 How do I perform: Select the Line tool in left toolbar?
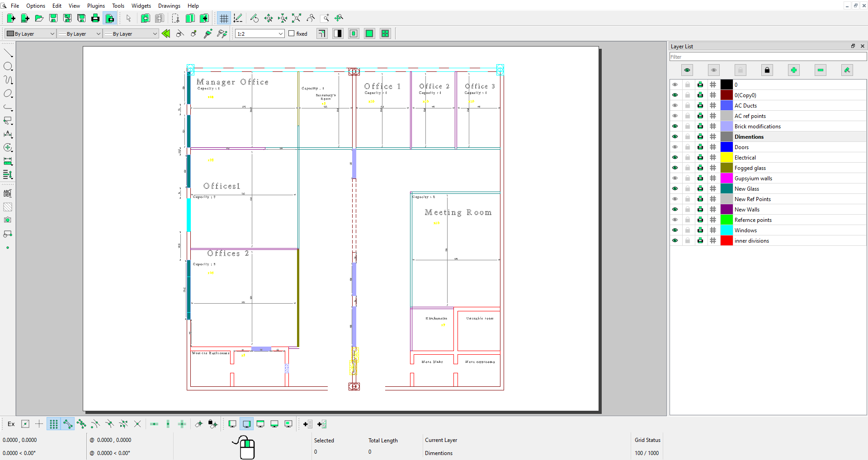click(x=8, y=53)
